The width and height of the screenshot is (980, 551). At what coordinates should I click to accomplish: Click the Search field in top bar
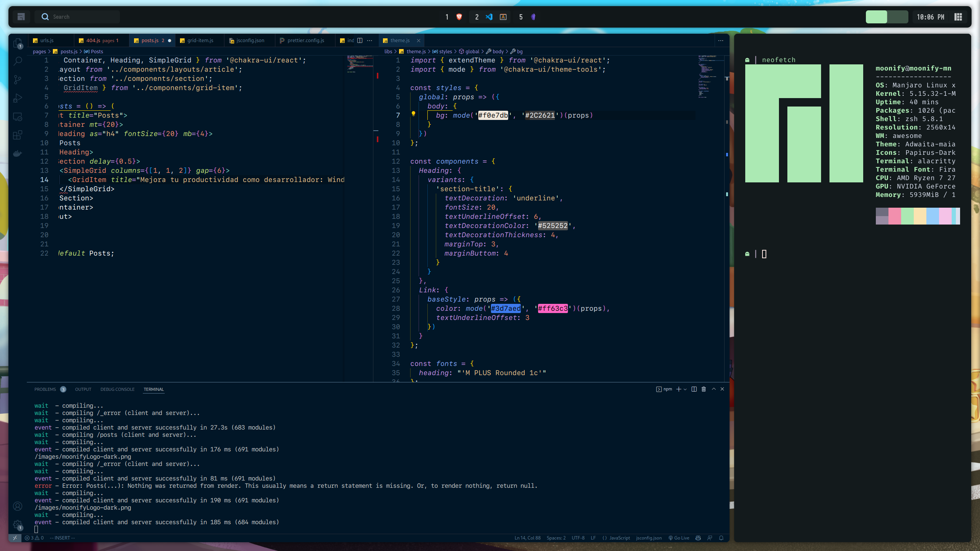click(77, 17)
